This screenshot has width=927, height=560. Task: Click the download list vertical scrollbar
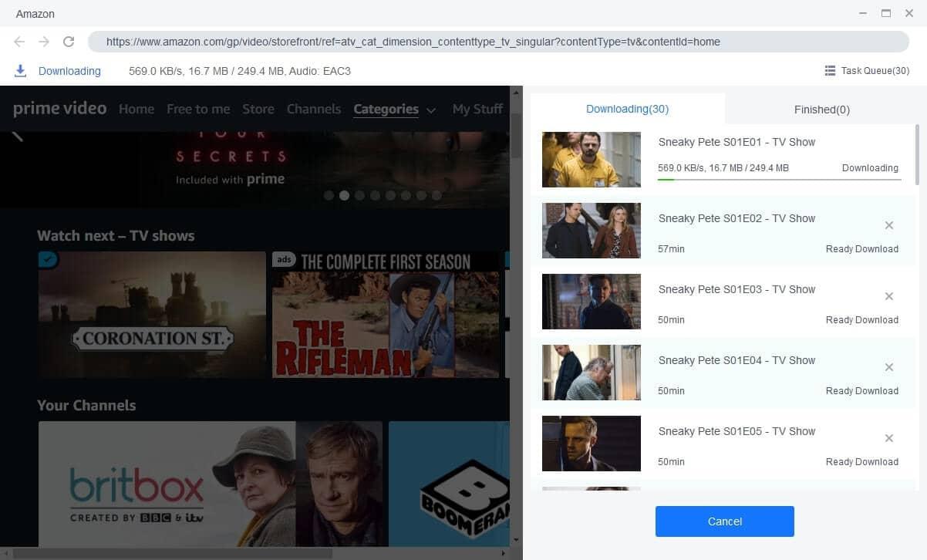(917, 154)
